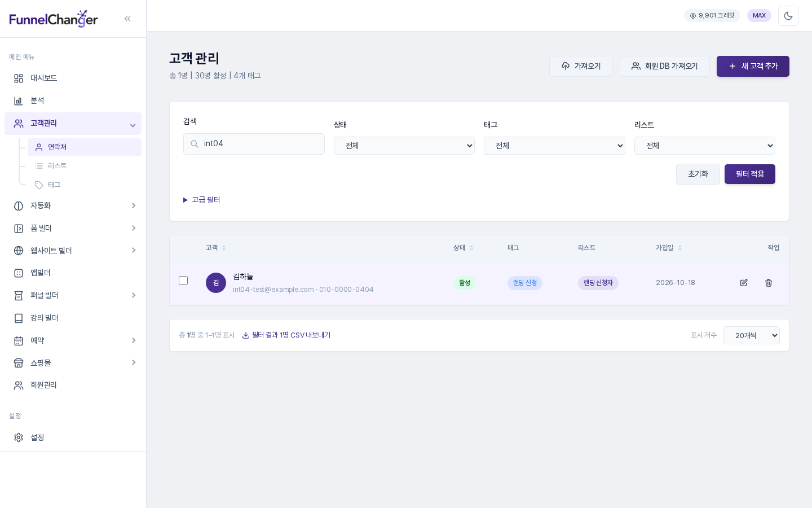
Task: Select the 김하늘 row checkbox
Action: pos(183,281)
